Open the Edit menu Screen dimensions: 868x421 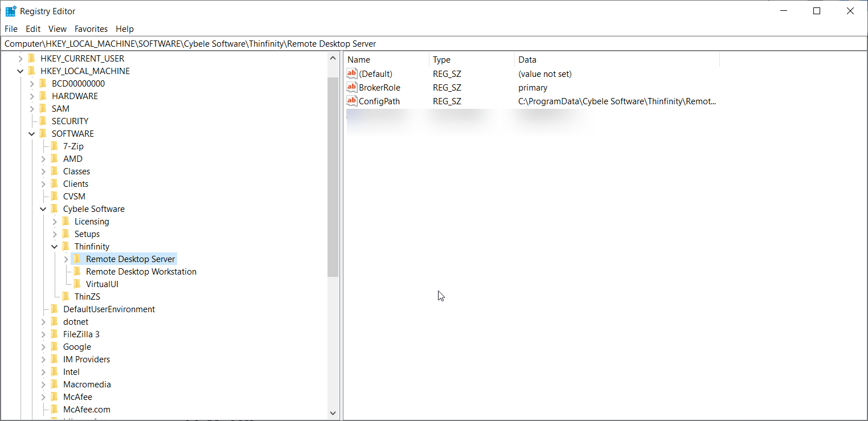32,28
